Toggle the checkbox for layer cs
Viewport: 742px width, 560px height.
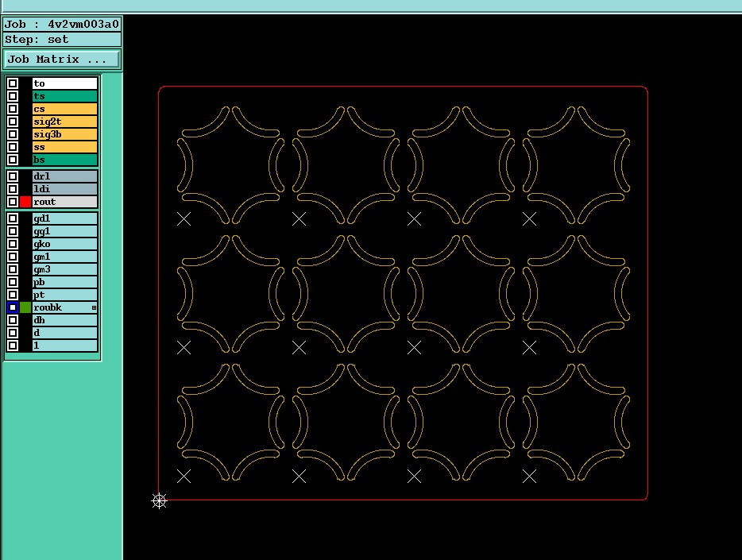[x=13, y=110]
